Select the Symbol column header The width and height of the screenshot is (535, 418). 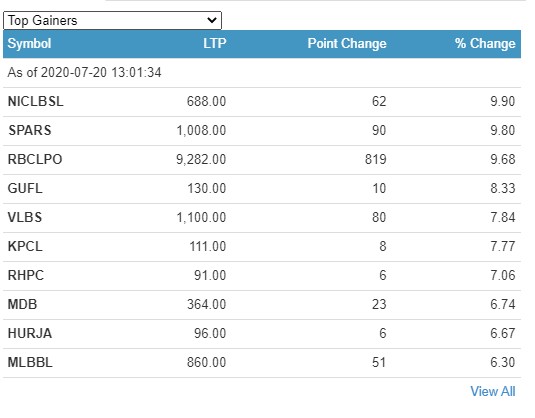29,44
